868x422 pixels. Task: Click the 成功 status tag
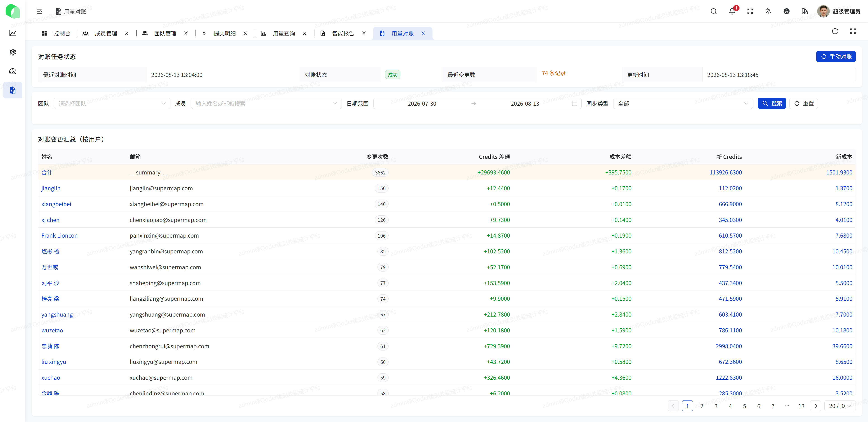pos(393,74)
